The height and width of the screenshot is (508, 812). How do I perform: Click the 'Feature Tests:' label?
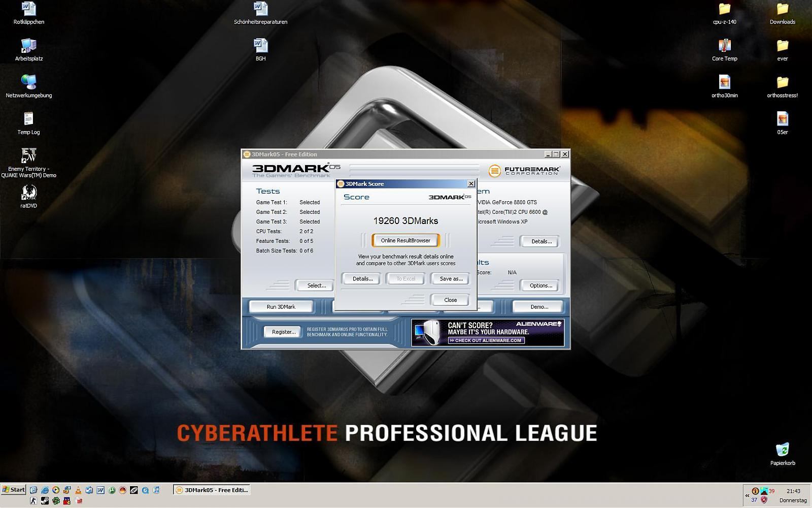273,241
